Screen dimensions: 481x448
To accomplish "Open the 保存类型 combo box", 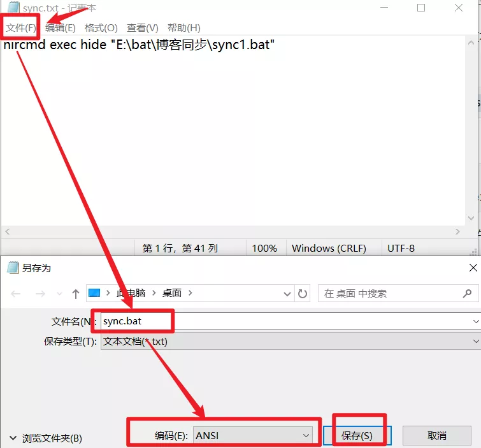I will pos(291,341).
